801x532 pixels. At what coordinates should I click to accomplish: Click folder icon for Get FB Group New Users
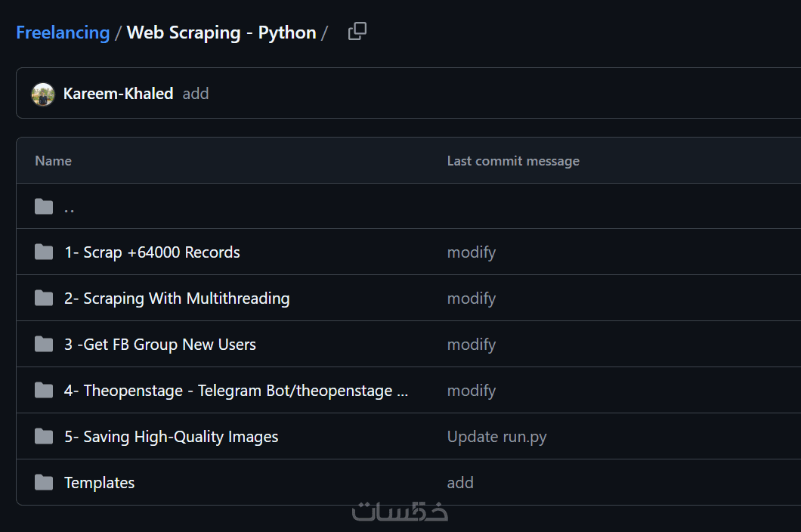tap(44, 345)
